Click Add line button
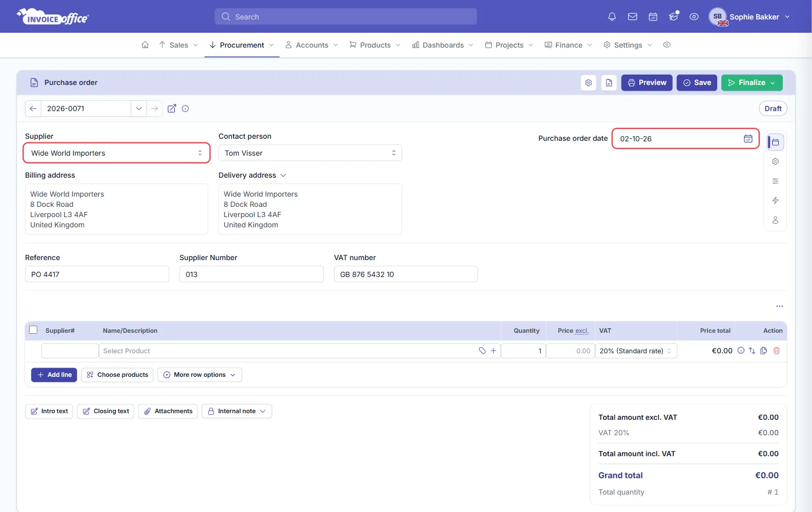Screen dimensions: 812x512 (54, 375)
